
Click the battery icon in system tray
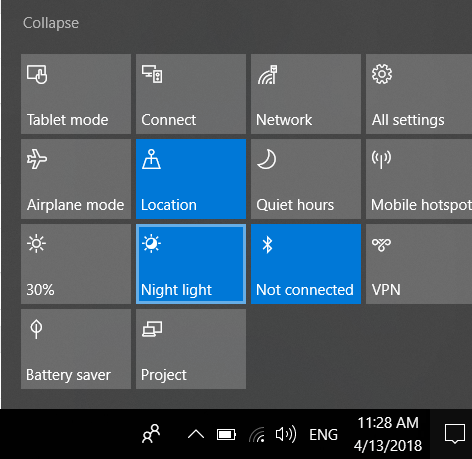pos(226,435)
